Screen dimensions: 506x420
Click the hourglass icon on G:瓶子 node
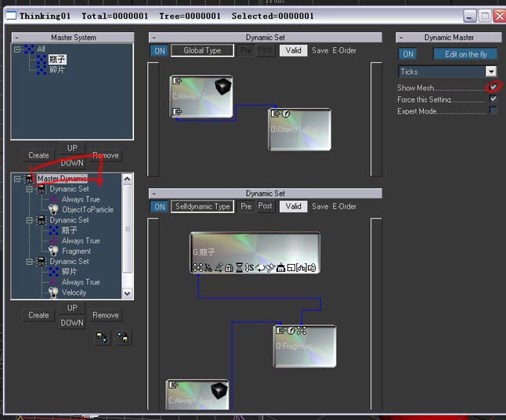click(240, 268)
